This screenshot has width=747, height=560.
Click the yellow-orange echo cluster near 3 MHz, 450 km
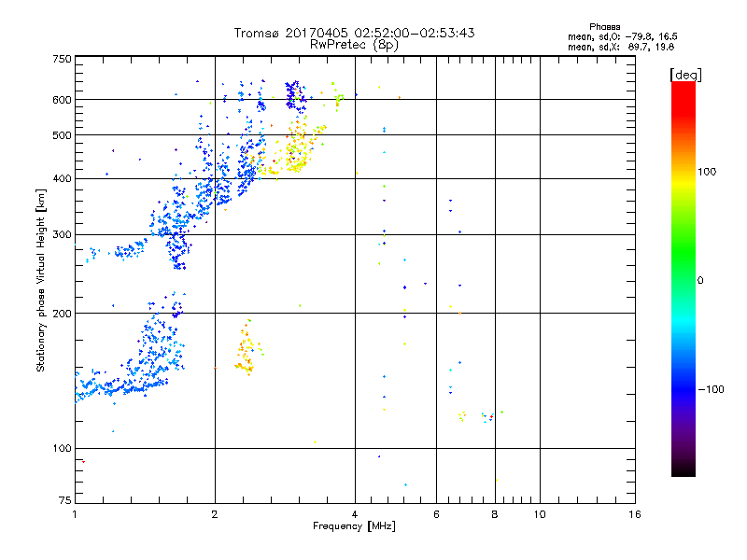tap(298, 148)
